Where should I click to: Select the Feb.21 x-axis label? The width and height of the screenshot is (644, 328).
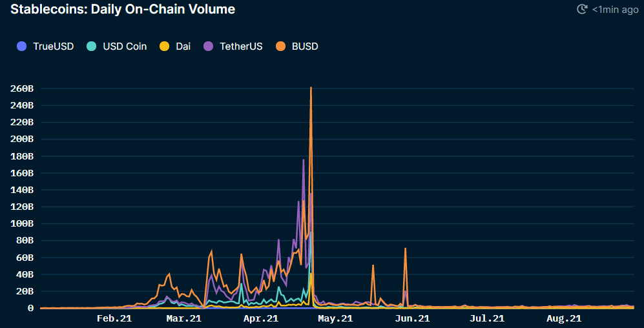point(114,318)
